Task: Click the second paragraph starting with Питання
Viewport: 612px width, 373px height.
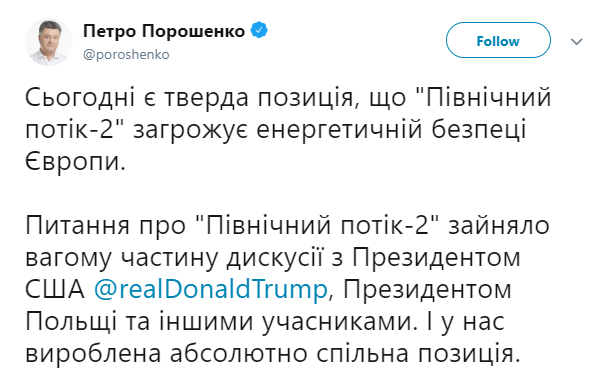Action: pyautogui.click(x=287, y=290)
